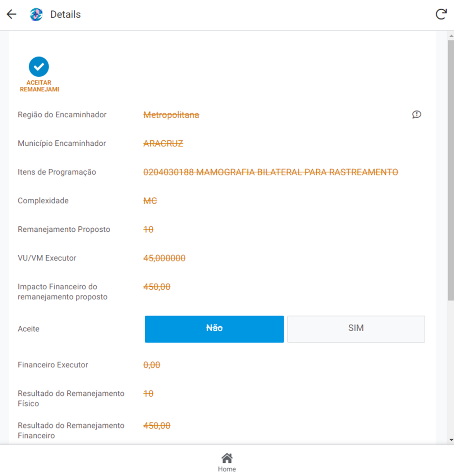The height and width of the screenshot is (476, 454).
Task: Click the MC complexidade value
Action: 150,201
